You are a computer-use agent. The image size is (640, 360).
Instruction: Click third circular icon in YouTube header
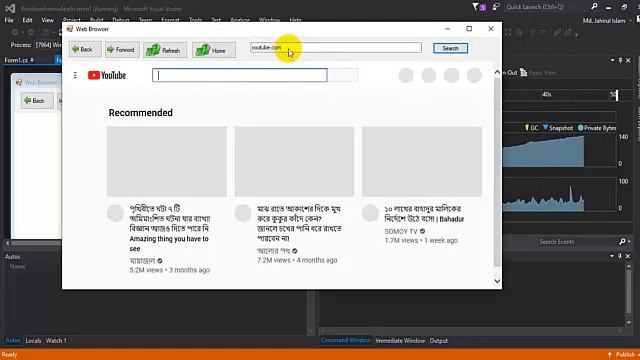(451, 75)
